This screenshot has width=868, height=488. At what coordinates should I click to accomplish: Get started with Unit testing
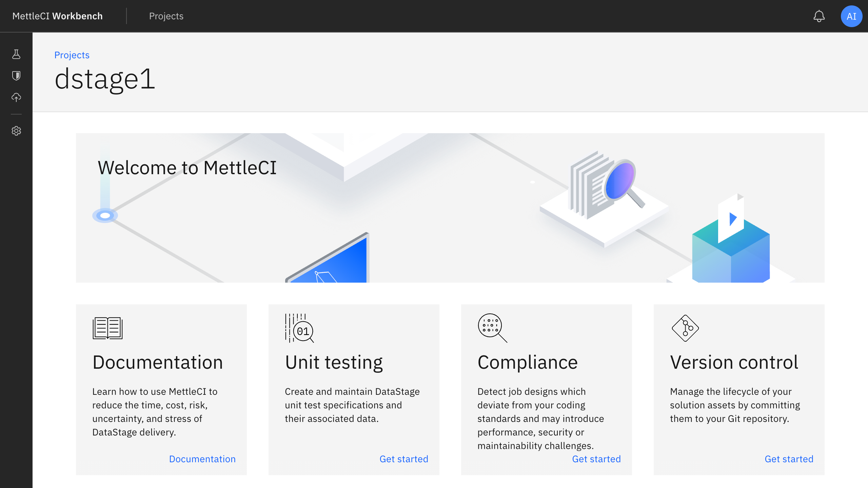coord(404,459)
